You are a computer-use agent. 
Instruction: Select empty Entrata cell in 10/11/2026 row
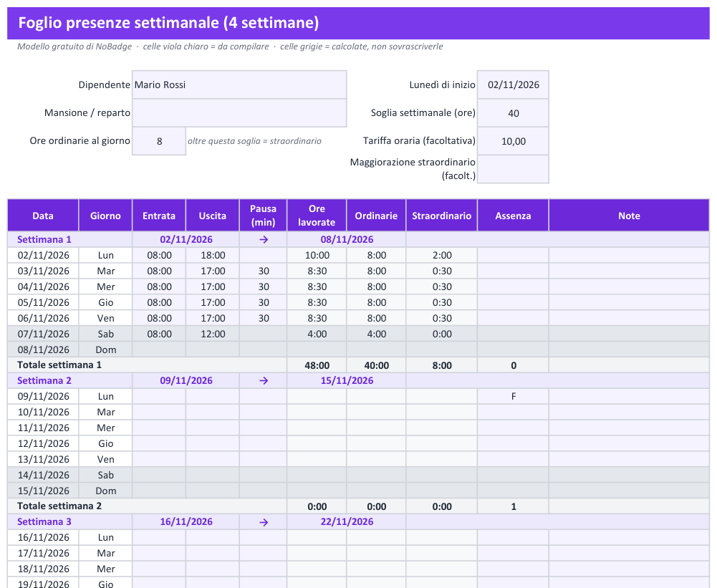[159, 412]
